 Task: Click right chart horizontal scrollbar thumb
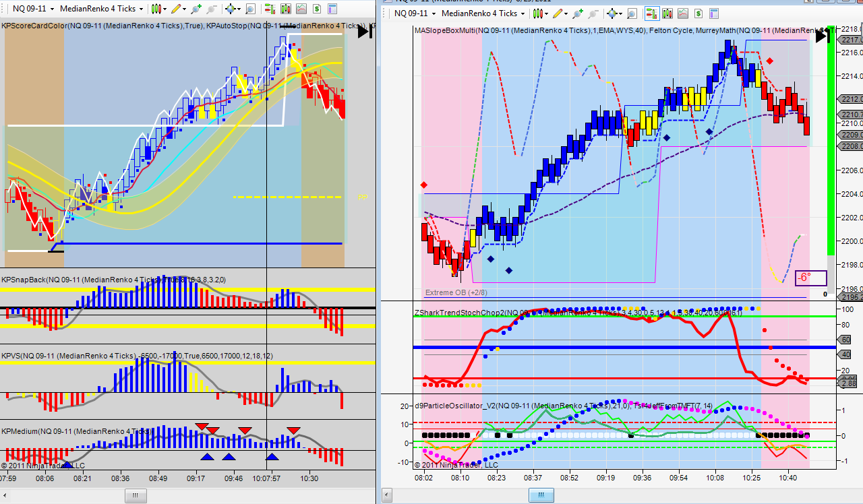pos(541,496)
